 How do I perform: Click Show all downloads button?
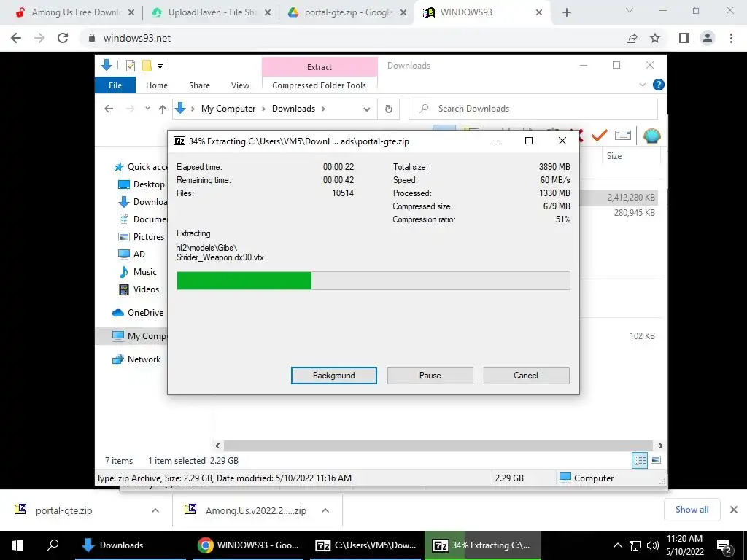pos(692,510)
